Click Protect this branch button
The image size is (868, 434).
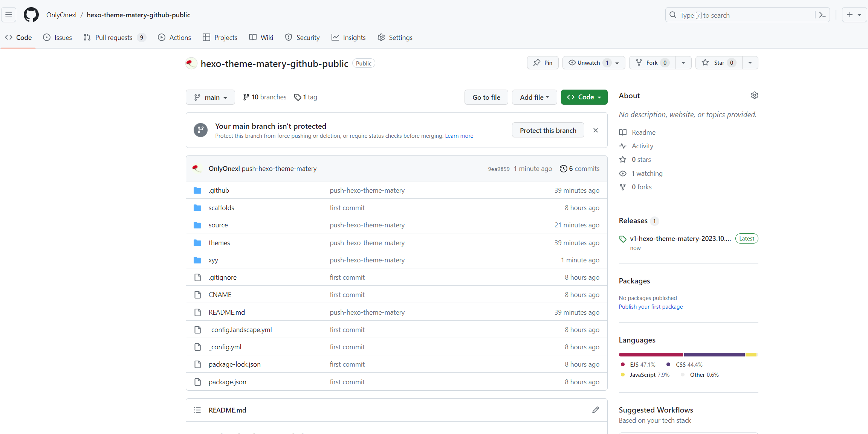[x=548, y=130]
